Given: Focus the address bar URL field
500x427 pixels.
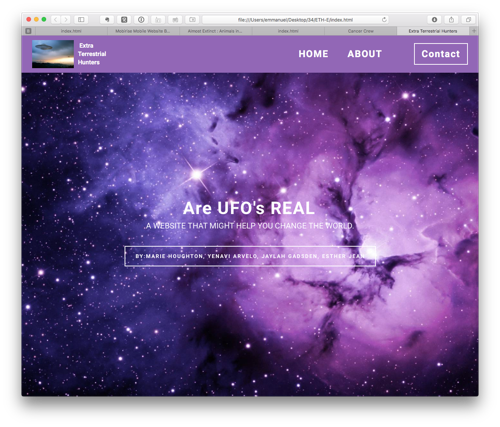Looking at the screenshot, I should click(295, 20).
